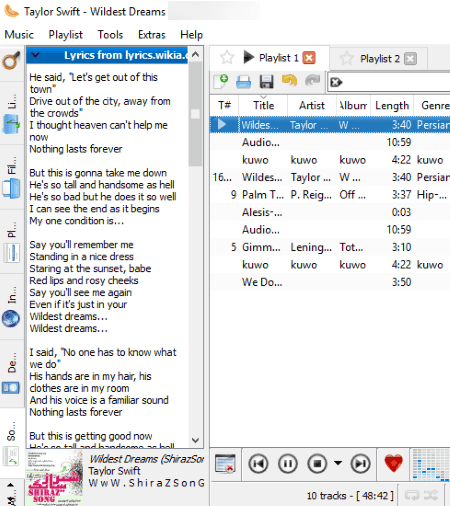This screenshot has height=506, width=450.
Task: Toggle the shuffle mode button
Action: tap(431, 495)
